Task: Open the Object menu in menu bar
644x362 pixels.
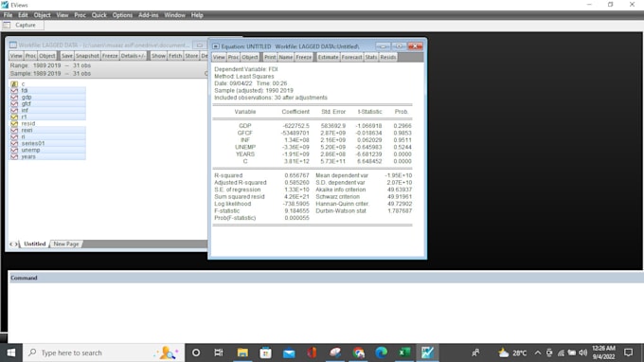Action: 42,15
